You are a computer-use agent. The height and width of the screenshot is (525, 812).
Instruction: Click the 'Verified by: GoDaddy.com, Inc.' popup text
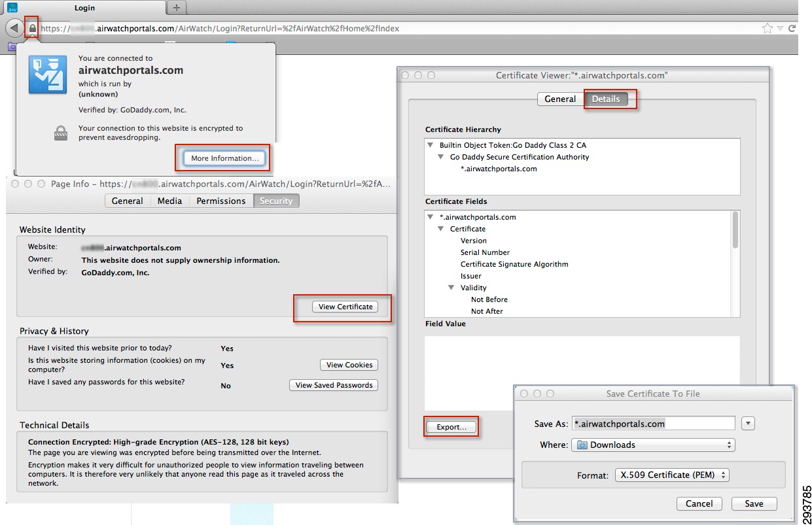[x=132, y=110]
